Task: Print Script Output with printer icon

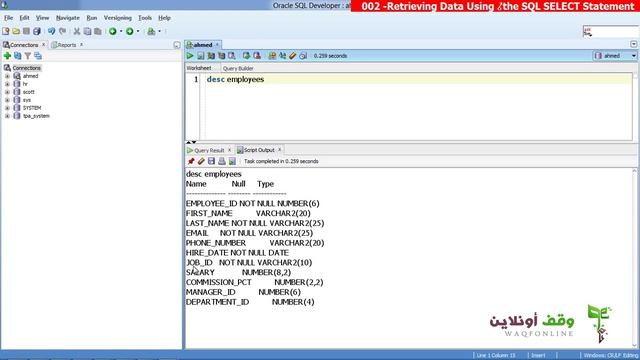Action: (x=222, y=161)
